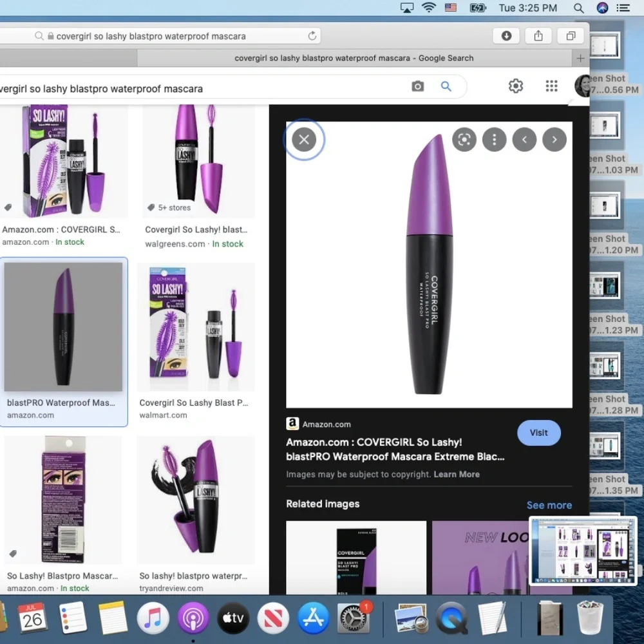Click the walgreens.com source text
The height and width of the screenshot is (644, 644).
175,244
